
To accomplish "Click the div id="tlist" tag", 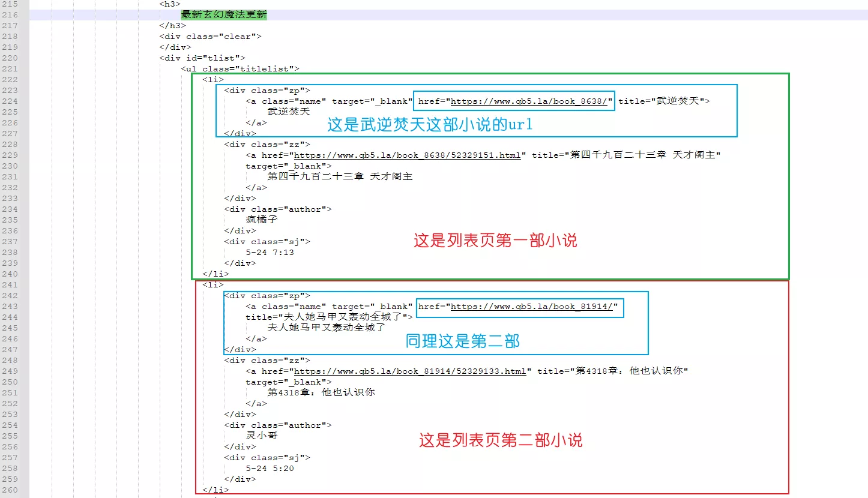I will [202, 58].
